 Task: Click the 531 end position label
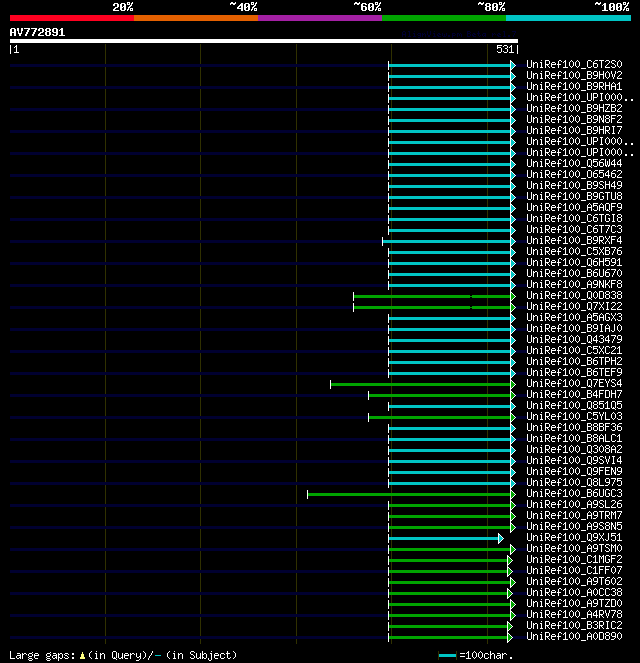tap(505, 49)
